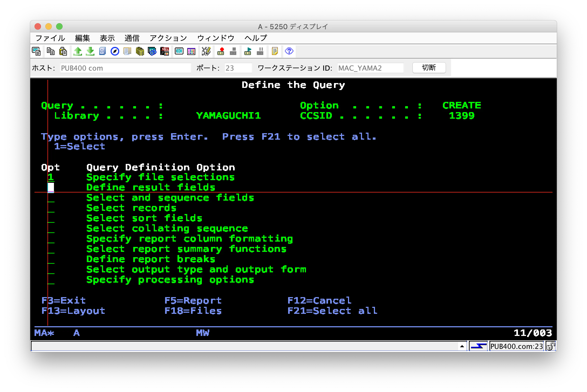Click the Paste clipboard icon

(63, 51)
